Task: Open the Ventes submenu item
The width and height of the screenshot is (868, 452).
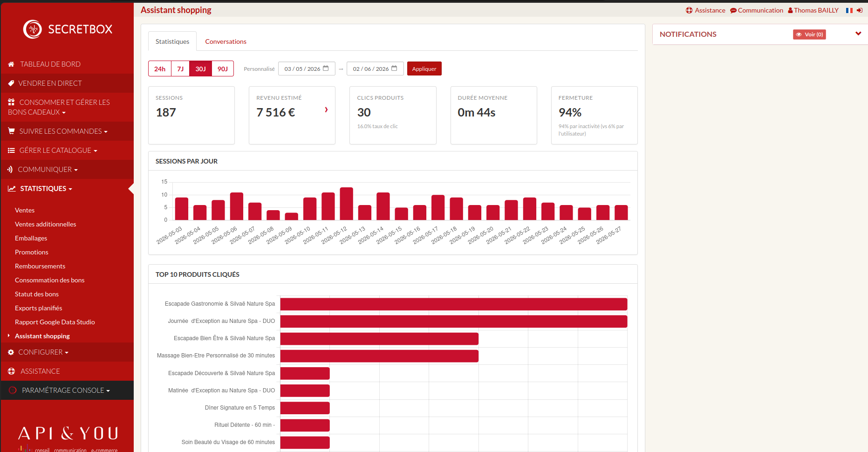Action: (25, 210)
